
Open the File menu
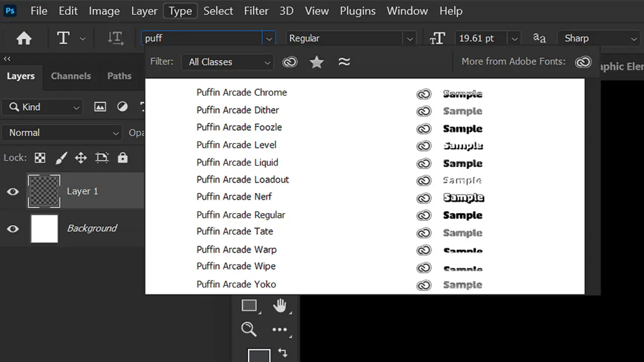coord(39,11)
